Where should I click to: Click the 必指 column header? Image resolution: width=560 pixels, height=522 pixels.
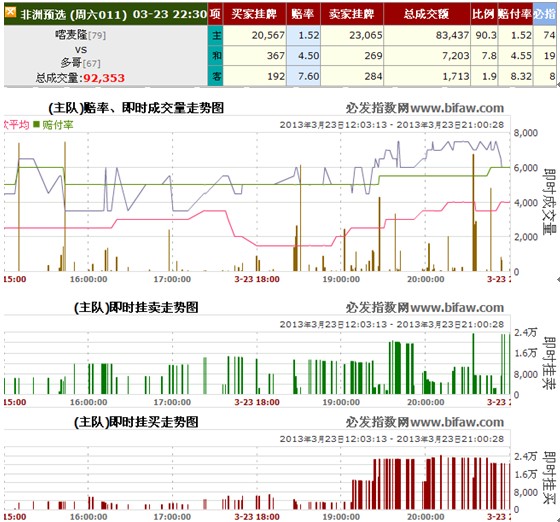point(545,14)
